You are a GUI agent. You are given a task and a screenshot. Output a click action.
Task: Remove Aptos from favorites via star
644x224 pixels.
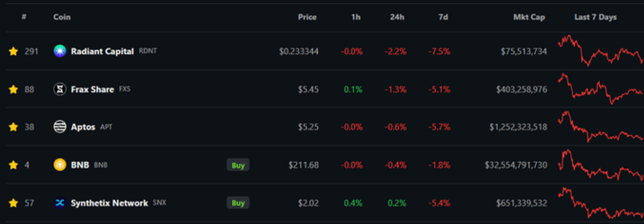(13, 127)
